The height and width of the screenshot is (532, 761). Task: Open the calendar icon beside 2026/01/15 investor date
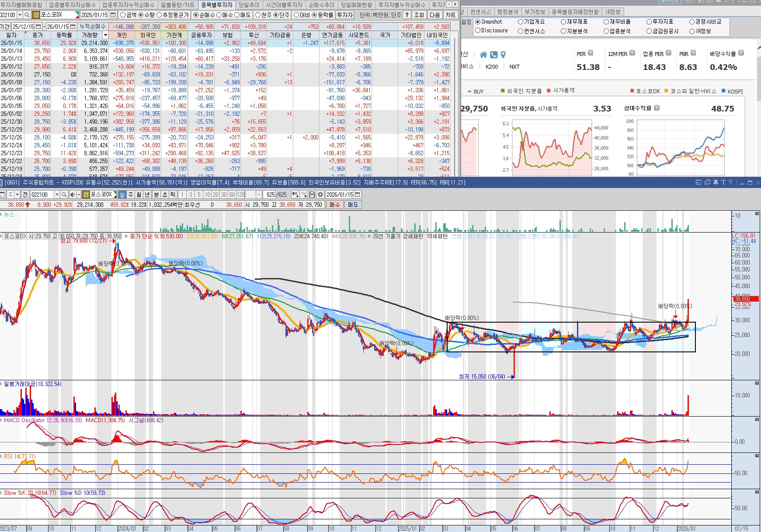pyautogui.click(x=113, y=15)
